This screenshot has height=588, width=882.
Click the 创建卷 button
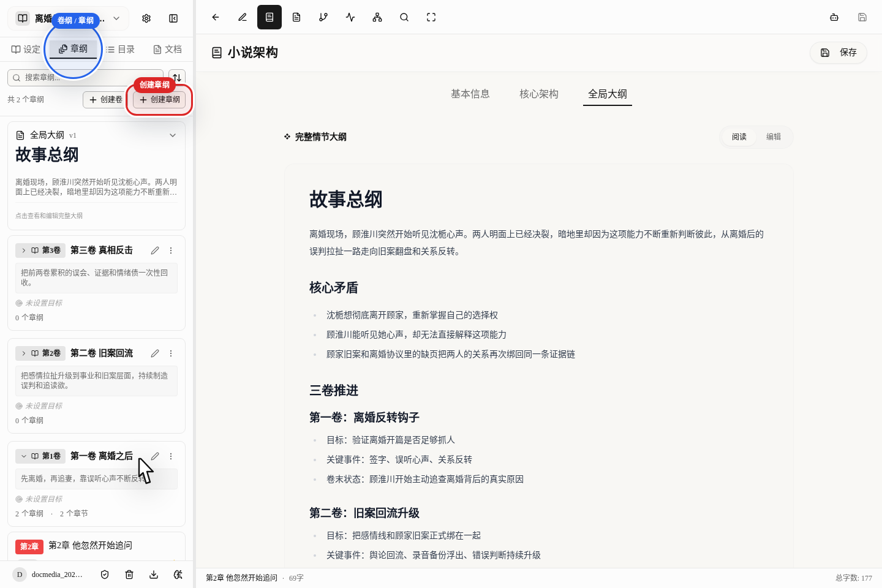coord(105,100)
